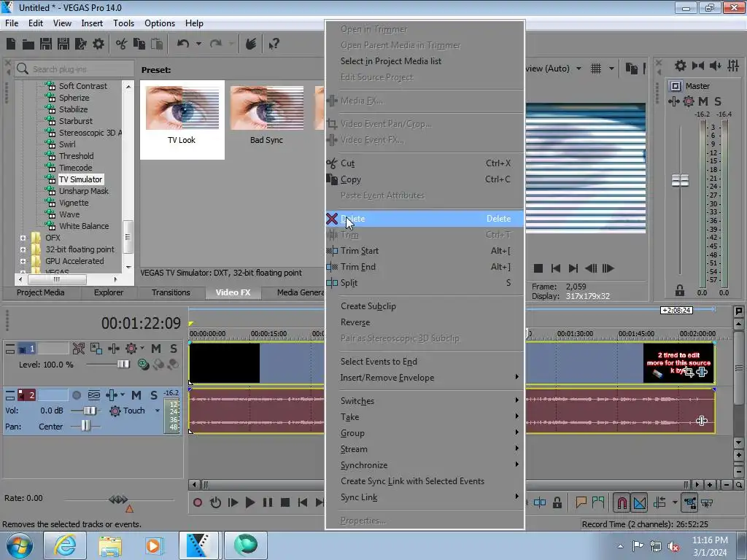Screen dimensions: 747x560
Task: Click Reverse in the context menu
Action: [425, 322]
